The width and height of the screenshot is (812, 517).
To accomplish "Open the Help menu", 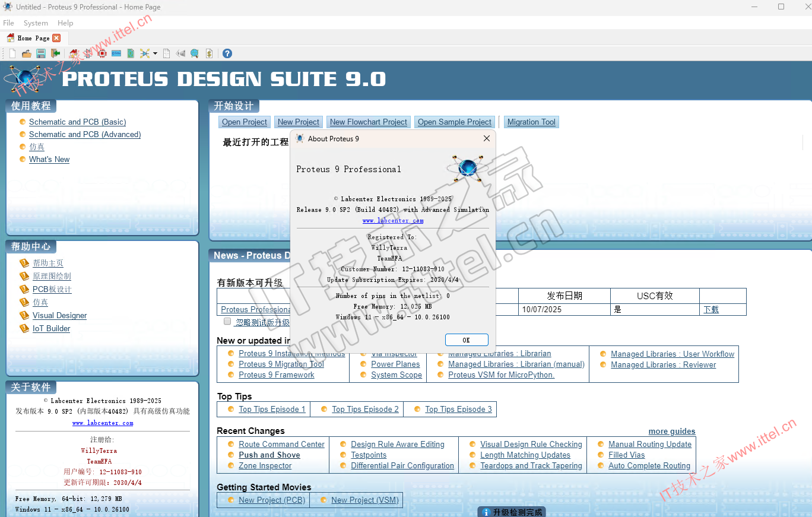I will [65, 23].
